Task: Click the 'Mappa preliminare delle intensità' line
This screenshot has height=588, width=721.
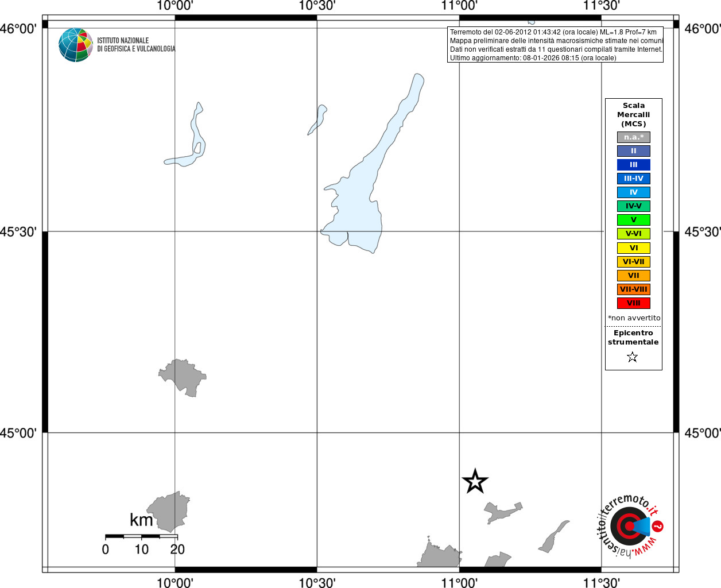Action: (x=556, y=41)
